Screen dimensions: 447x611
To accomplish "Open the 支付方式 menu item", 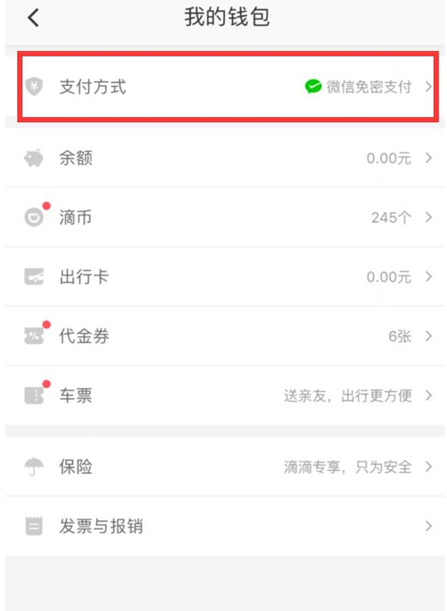I will (228, 87).
